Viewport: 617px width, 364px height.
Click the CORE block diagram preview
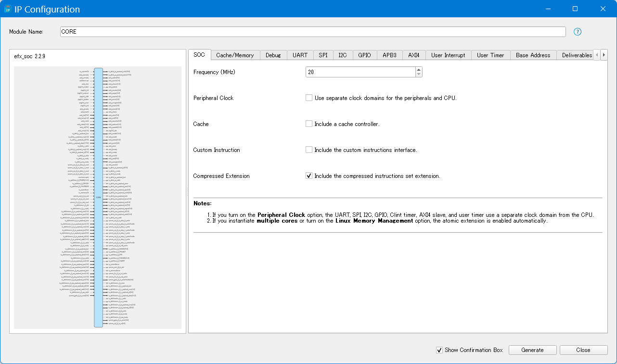pos(98,197)
